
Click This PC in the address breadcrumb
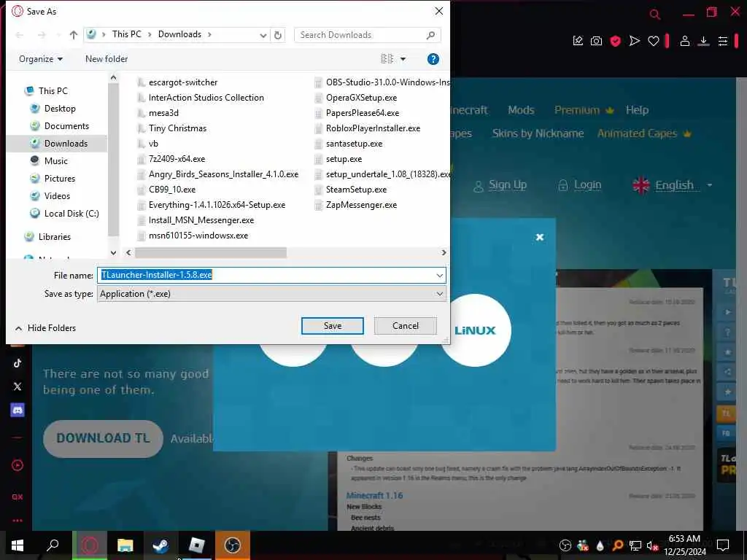click(x=127, y=34)
